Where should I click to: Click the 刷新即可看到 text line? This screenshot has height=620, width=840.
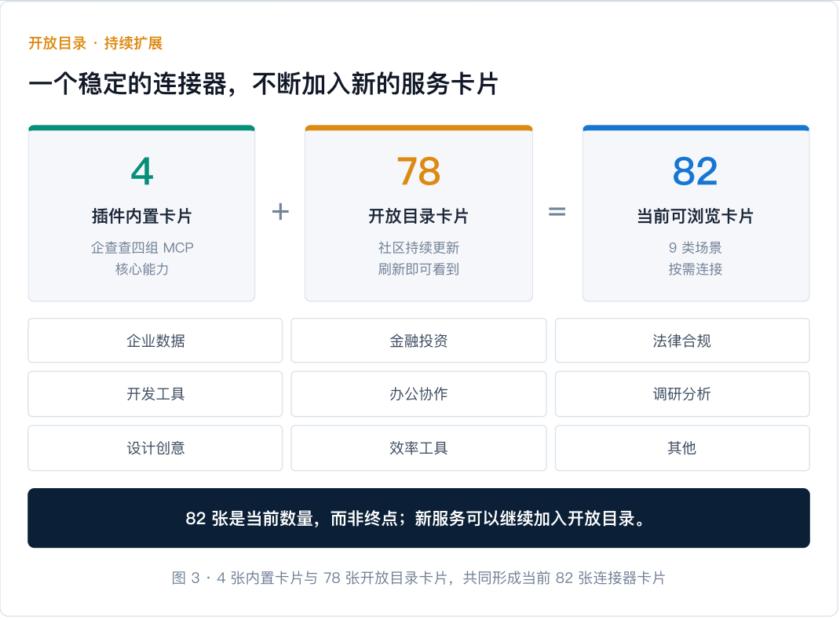tap(418, 268)
